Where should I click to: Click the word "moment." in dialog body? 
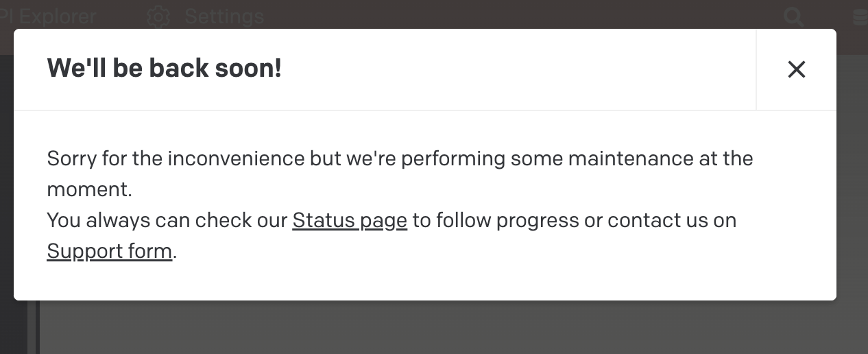pos(89,189)
